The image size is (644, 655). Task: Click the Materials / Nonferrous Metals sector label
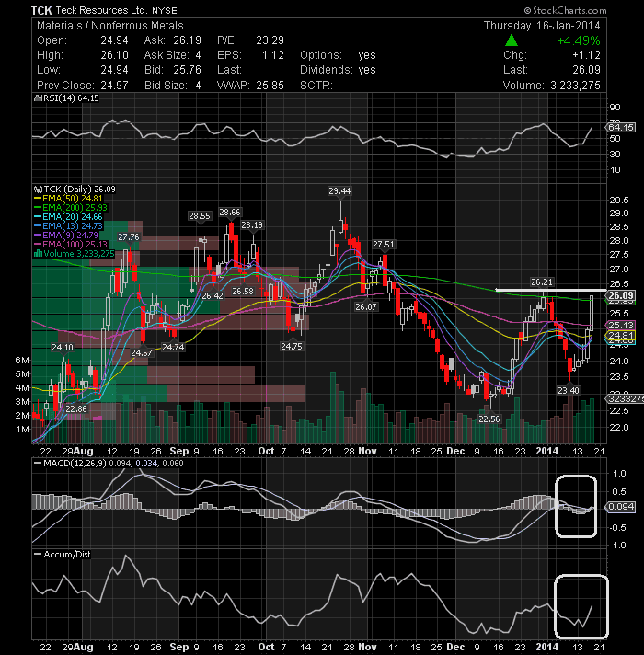110,26
